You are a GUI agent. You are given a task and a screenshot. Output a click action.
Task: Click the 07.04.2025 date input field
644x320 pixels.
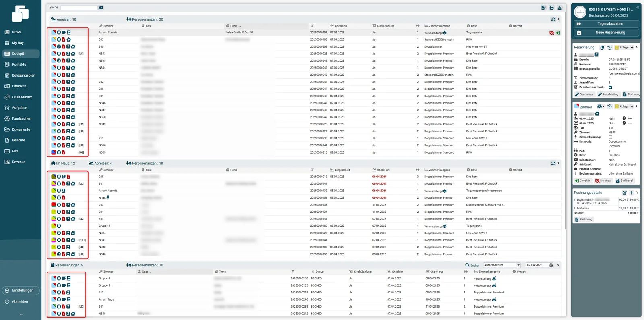(x=537, y=265)
